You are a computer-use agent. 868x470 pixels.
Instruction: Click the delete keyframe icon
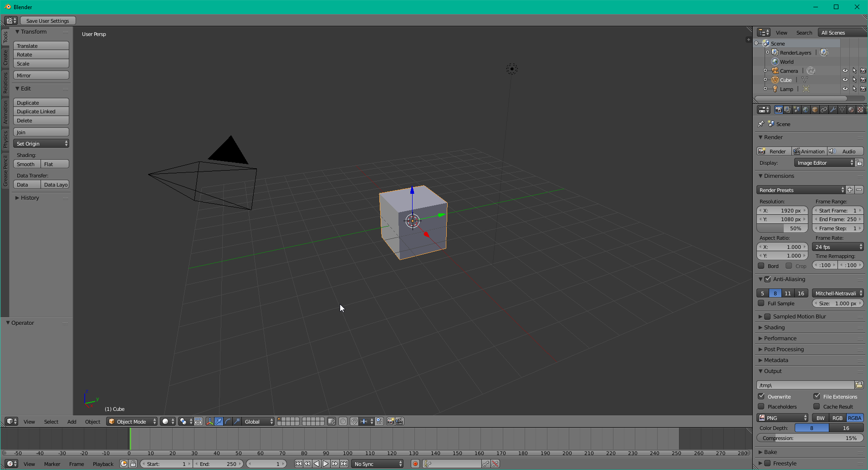click(495, 464)
